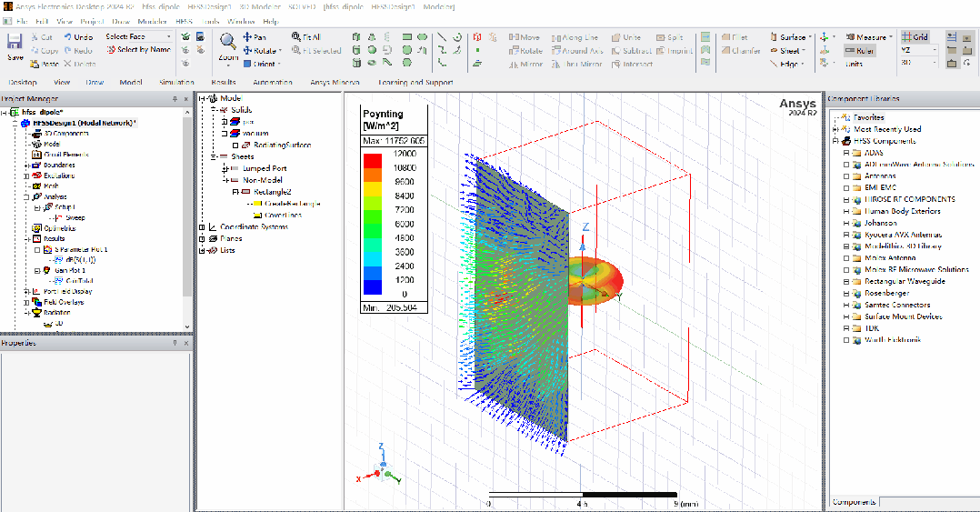Image resolution: width=980 pixels, height=512 pixels.
Task: Click the Imprint tool
Action: [675, 51]
